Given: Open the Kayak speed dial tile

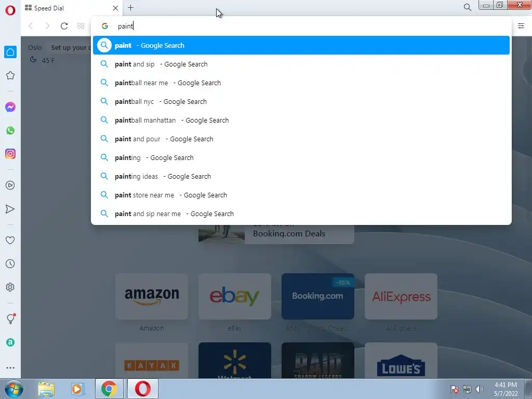Looking at the screenshot, I should point(152,361).
